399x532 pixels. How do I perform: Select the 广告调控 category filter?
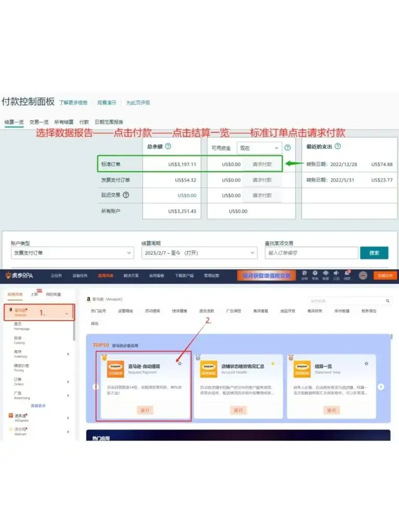(233, 311)
